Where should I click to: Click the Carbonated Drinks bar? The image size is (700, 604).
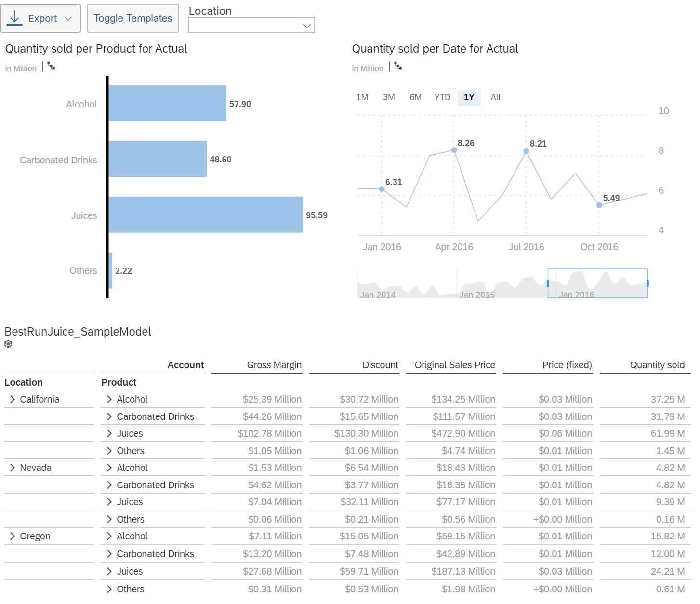158,159
